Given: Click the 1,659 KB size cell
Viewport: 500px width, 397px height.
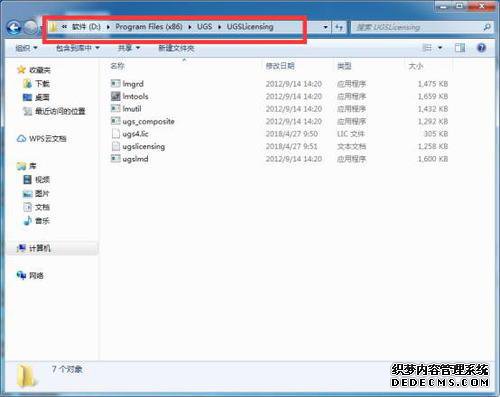Looking at the screenshot, I should [x=433, y=96].
